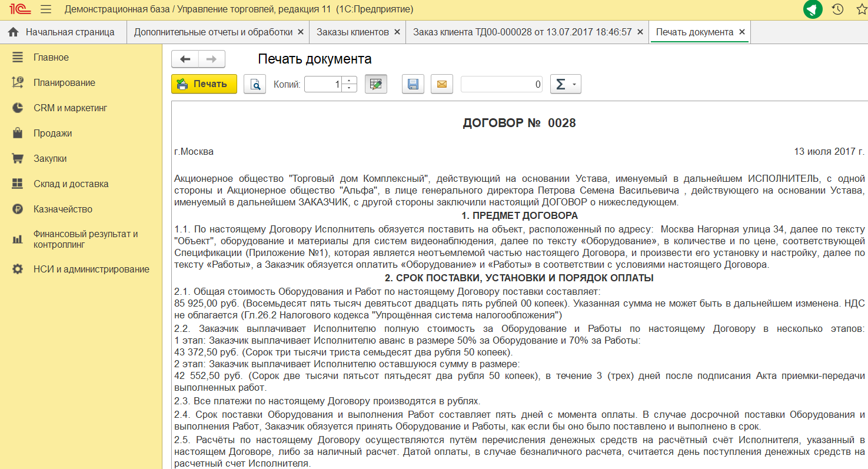
Task: Close the Заказы клиентов tab
Action: 397,32
